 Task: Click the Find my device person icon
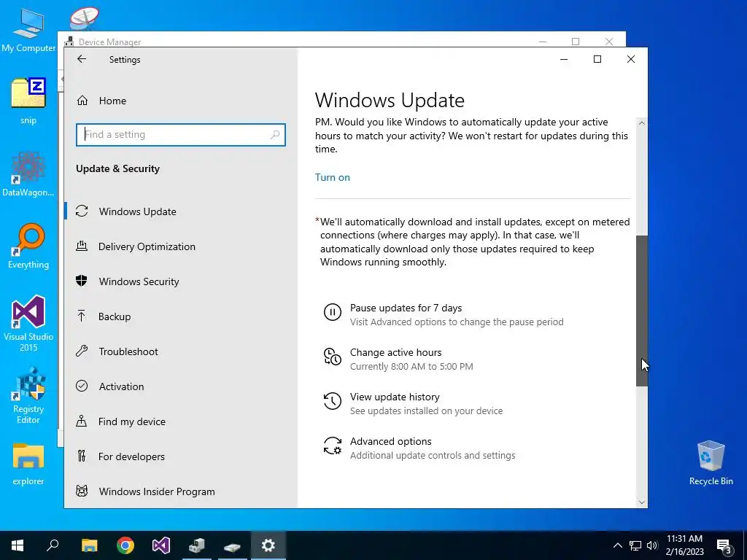pos(82,421)
